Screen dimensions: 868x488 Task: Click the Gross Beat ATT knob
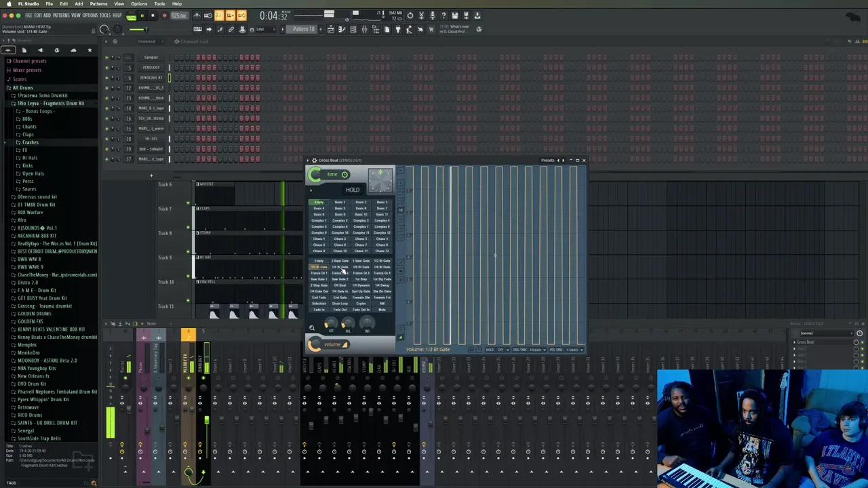[x=331, y=323]
